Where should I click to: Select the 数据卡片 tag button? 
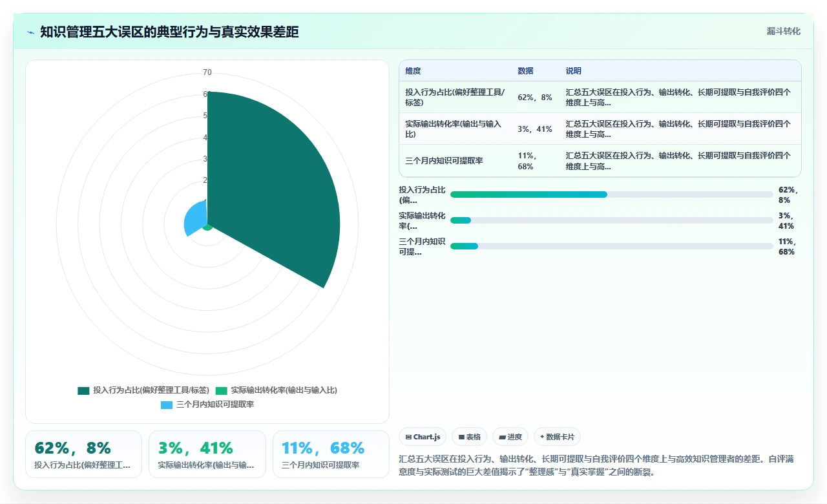tap(558, 437)
